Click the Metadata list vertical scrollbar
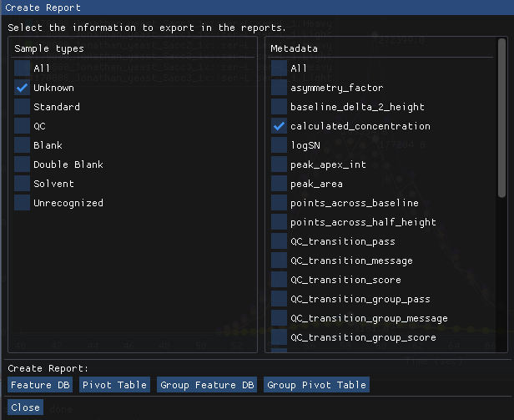Image resolution: width=514 pixels, height=420 pixels. tap(501, 118)
